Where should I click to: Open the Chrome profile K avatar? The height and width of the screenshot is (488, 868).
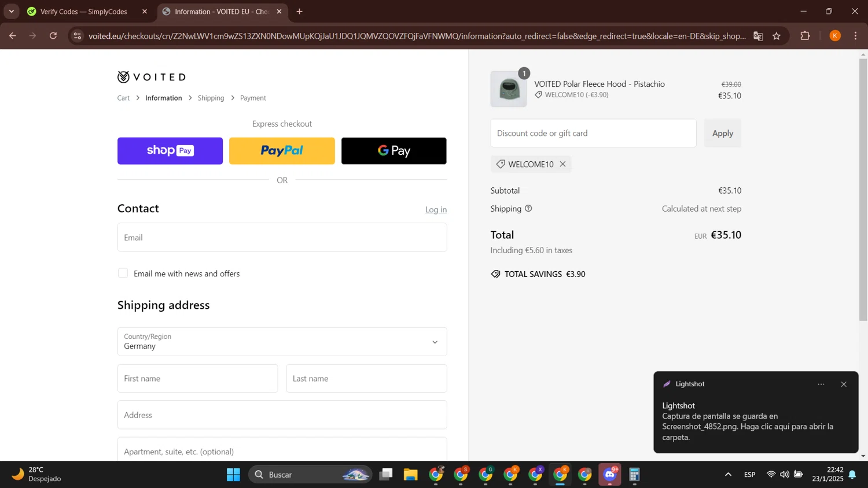pos(835,36)
